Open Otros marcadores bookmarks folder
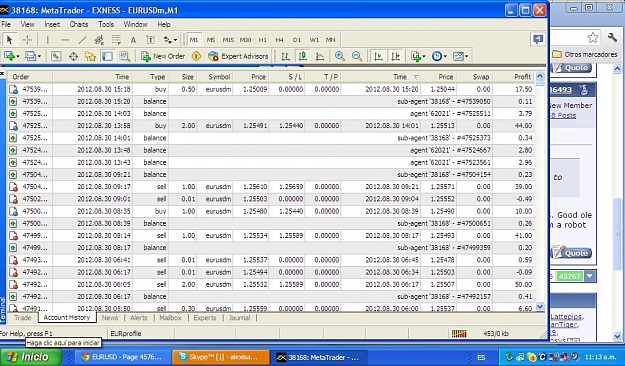 point(585,54)
